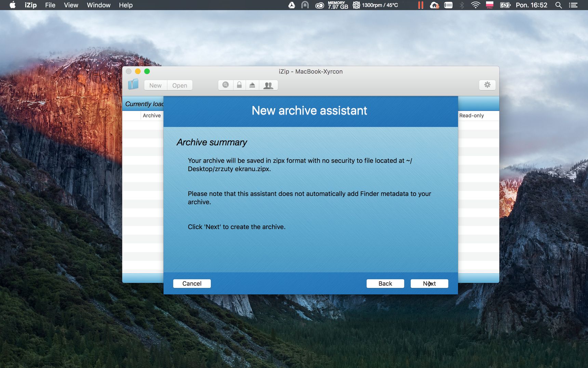
Task: Click the padlock security toolbar icon
Action: click(x=239, y=85)
